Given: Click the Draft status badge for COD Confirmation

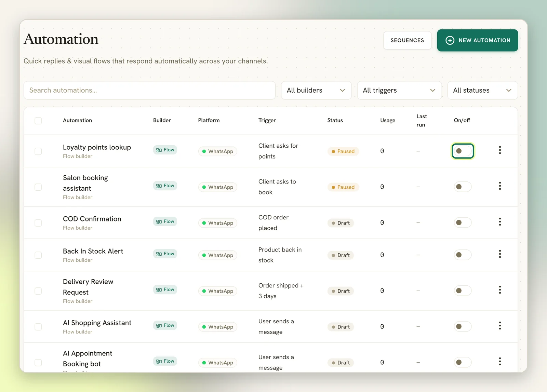Looking at the screenshot, I should click(x=341, y=223).
